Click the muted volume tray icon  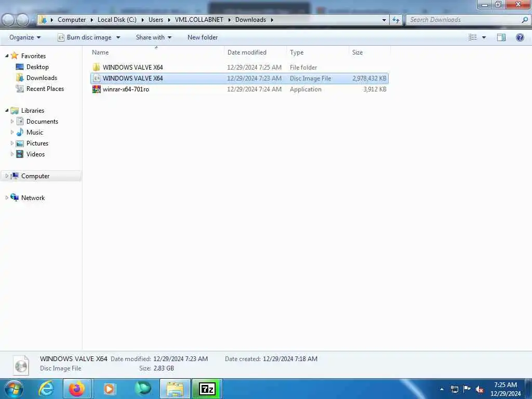pos(480,390)
